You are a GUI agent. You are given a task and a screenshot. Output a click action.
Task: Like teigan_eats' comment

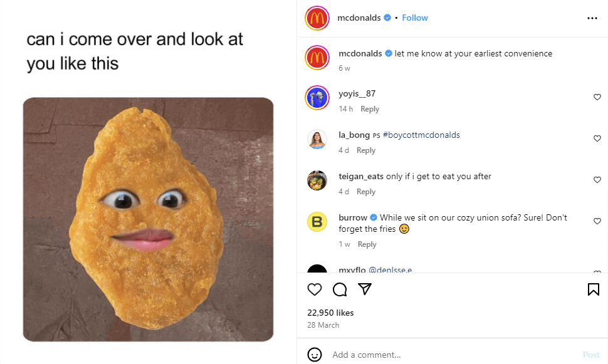click(x=597, y=180)
